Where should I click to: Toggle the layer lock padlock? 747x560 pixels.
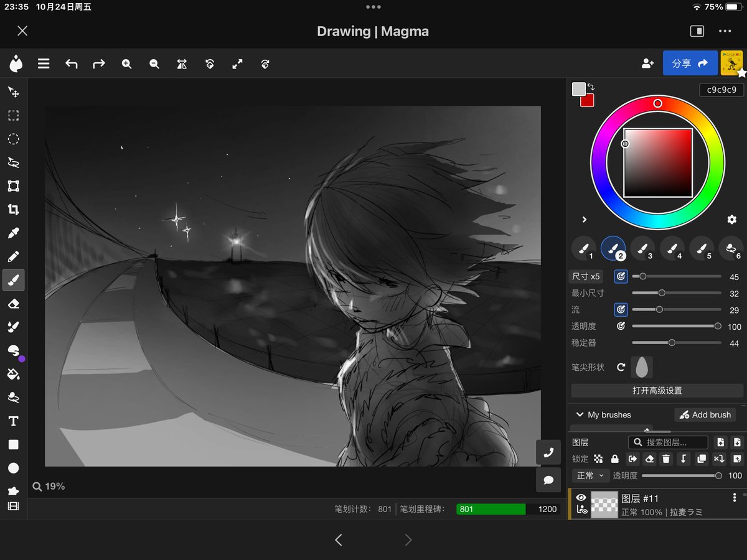615,459
